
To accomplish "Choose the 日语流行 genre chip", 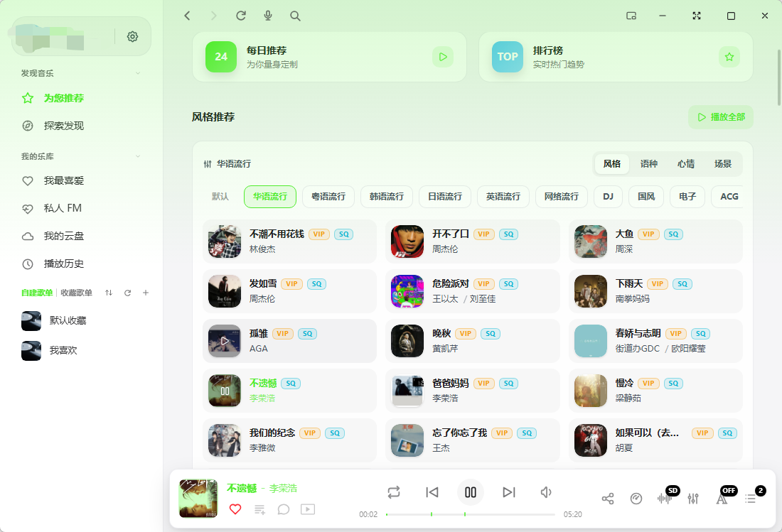I will pos(445,197).
